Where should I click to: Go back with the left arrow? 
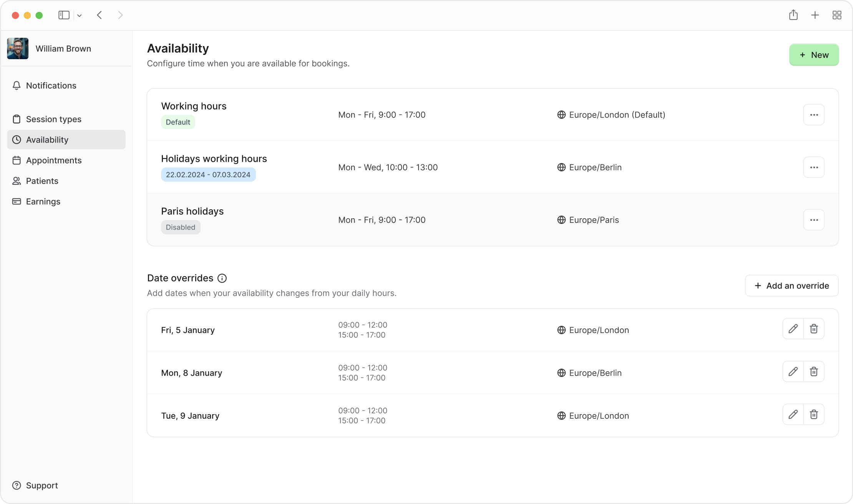pos(100,15)
